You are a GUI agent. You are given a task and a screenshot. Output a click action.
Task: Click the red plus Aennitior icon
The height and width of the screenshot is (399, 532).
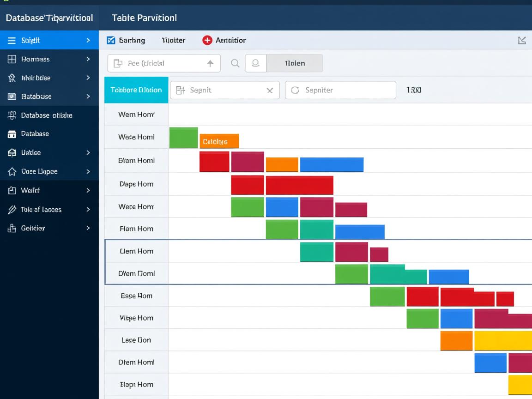click(x=207, y=40)
